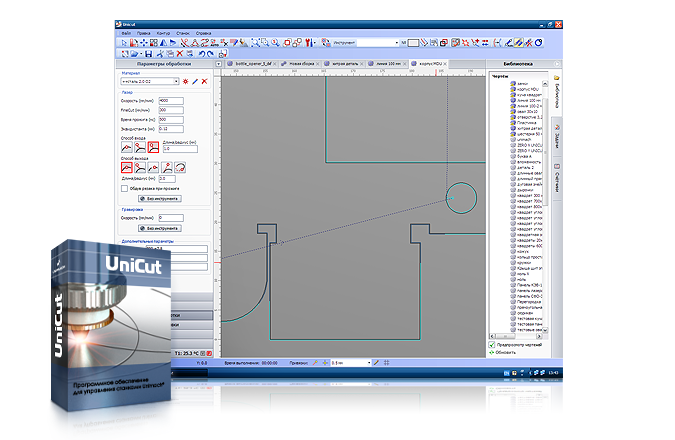Click the engraving speed input field
This screenshot has height=440, width=675.
tap(171, 218)
